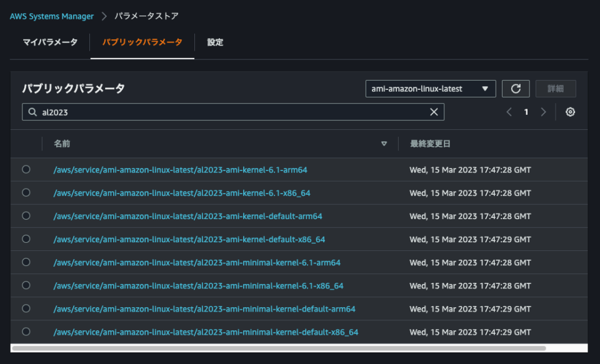Select the radio button for al2023-ami-minimal-kernel-6.1-x86_64
Viewport: 600px width, 364px height.
pyautogui.click(x=25, y=285)
